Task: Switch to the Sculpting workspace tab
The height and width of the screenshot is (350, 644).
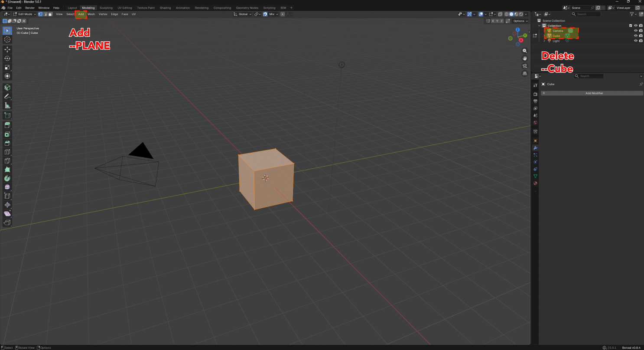Action: point(106,8)
